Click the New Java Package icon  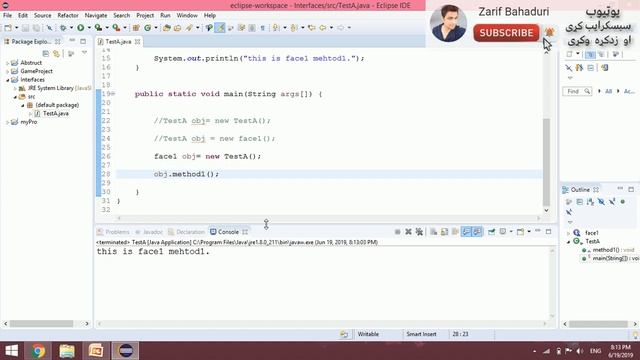[x=136, y=28]
